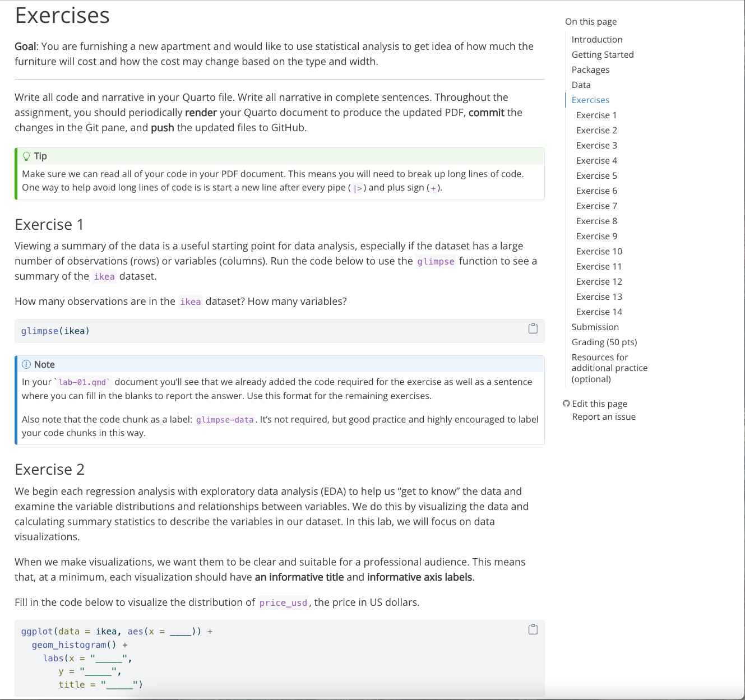Screen dimensions: 745x700
Task: Go to Exercise 9 in sidebar
Action: [596, 236]
